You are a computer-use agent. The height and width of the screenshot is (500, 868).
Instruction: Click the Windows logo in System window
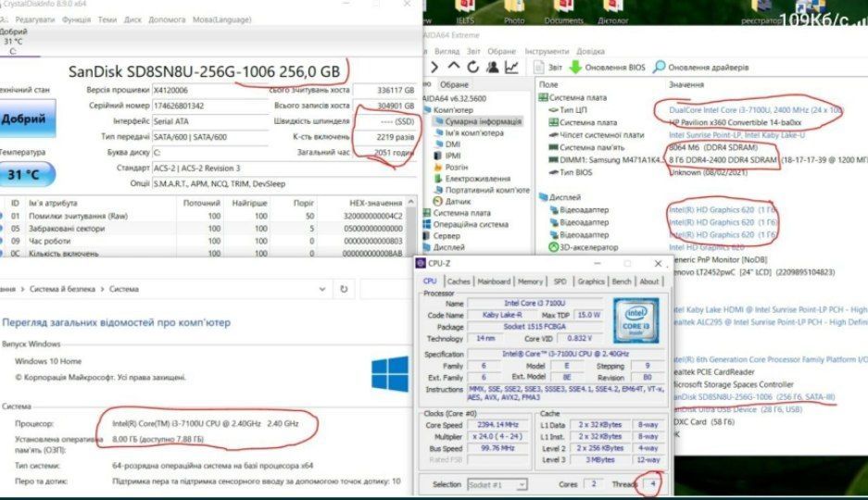pos(390,374)
